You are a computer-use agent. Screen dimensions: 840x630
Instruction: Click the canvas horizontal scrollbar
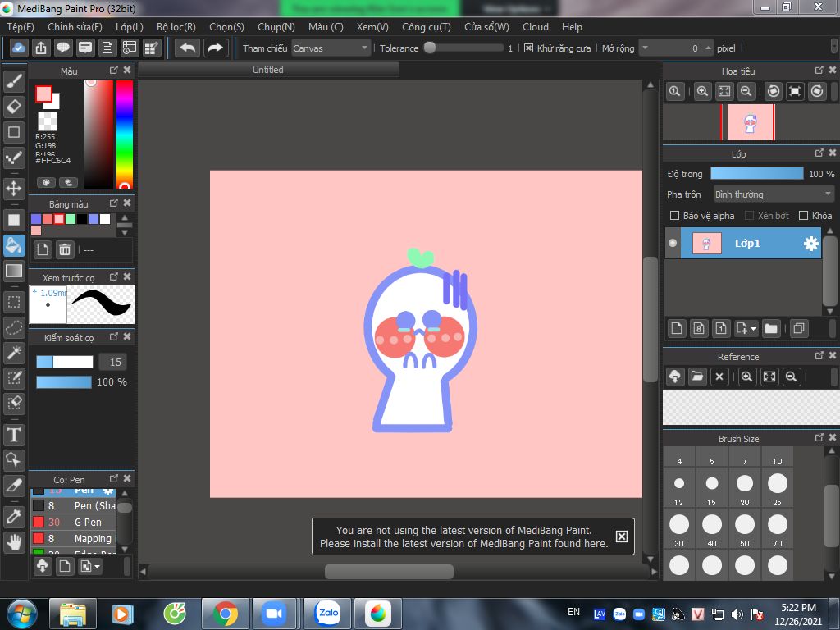pyautogui.click(x=390, y=572)
